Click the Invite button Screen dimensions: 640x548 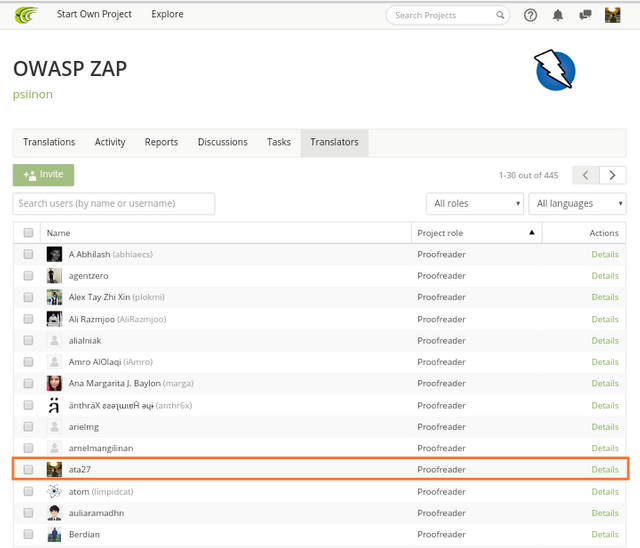tap(43, 175)
